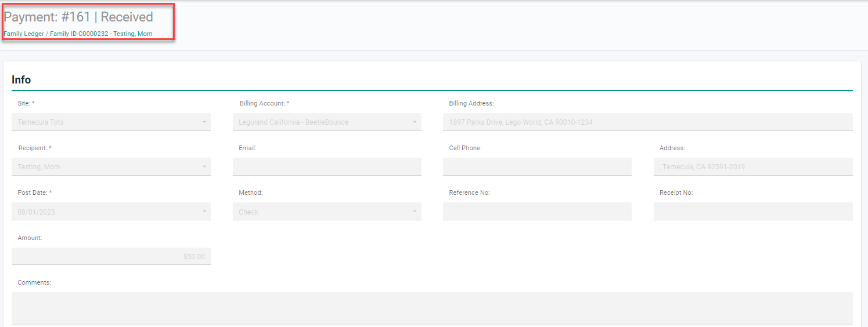Image resolution: width=868 pixels, height=327 pixels.
Task: Click the Family Ledger breadcrumb link
Action: coord(24,34)
